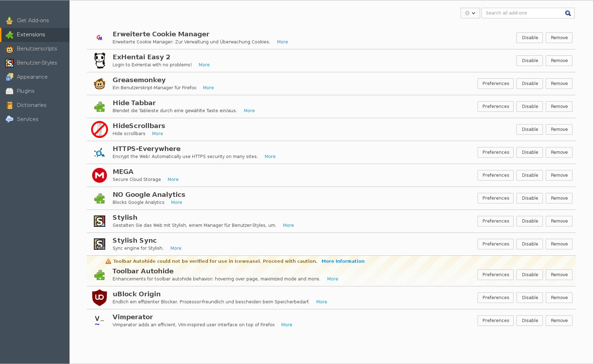This screenshot has height=364, width=593.
Task: Remove the Greasemonkey extension
Action: click(x=559, y=84)
